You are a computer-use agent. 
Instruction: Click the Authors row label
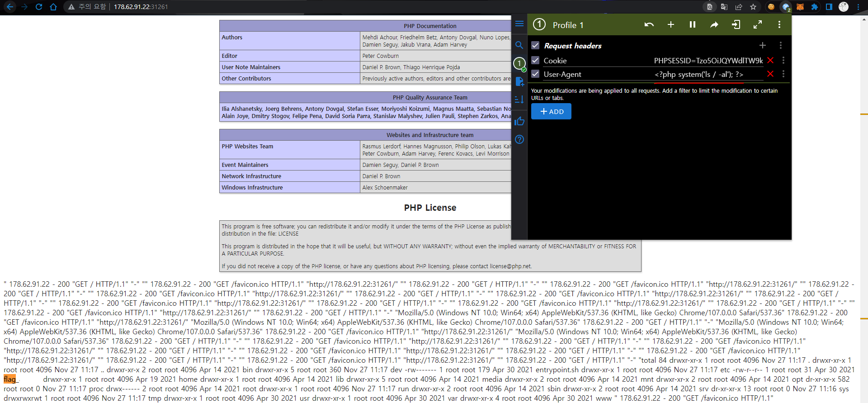click(x=232, y=37)
